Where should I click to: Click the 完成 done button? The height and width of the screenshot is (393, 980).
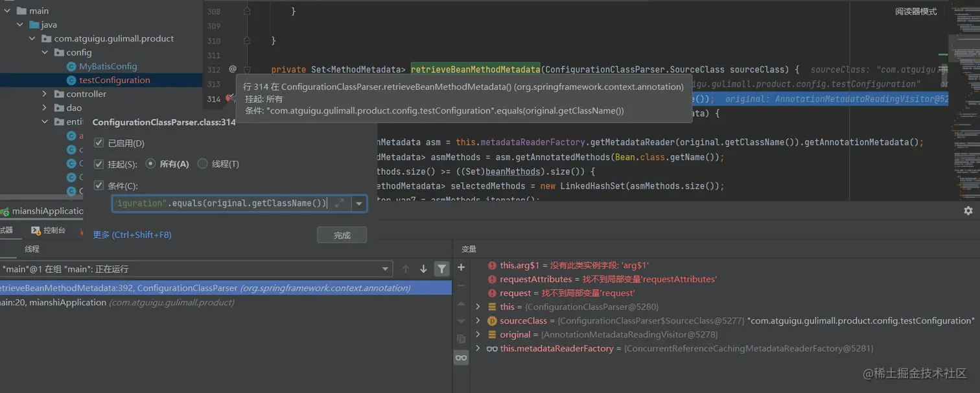tap(342, 235)
